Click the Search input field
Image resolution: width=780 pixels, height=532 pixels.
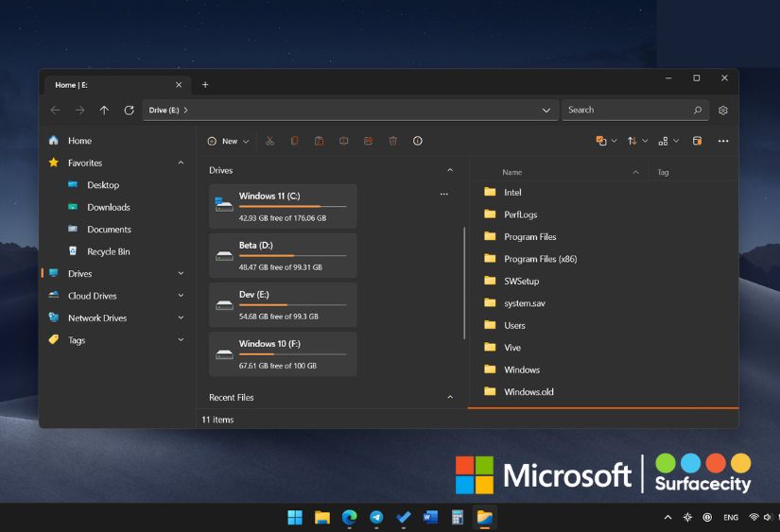point(626,111)
